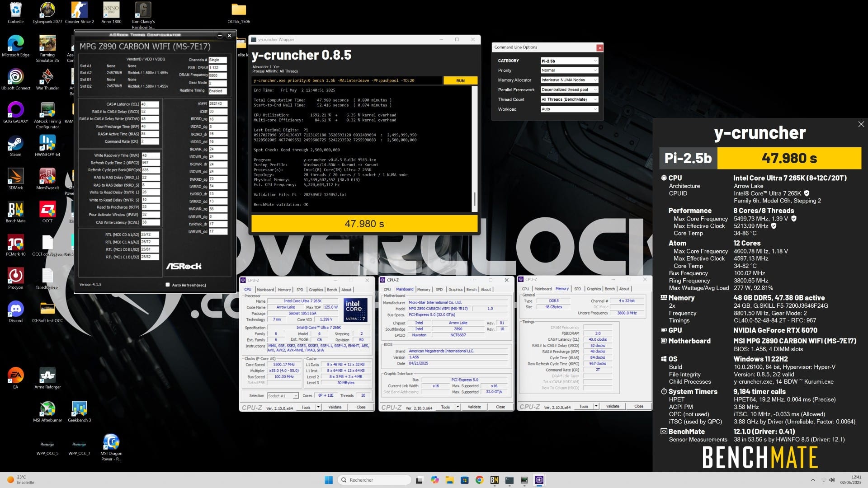This screenshot has height=488, width=868.
Task: Open the MemTweakIt desktop shortcut
Action: point(47,178)
